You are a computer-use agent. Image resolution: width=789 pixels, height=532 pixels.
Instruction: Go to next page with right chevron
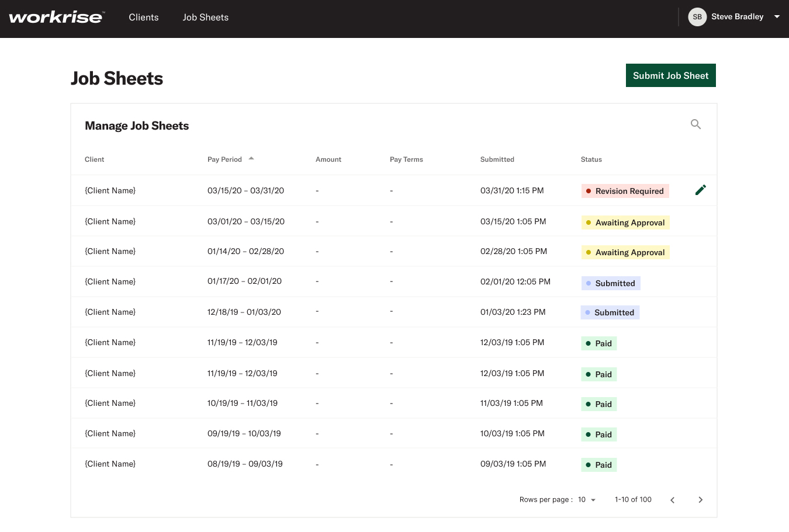coord(700,500)
